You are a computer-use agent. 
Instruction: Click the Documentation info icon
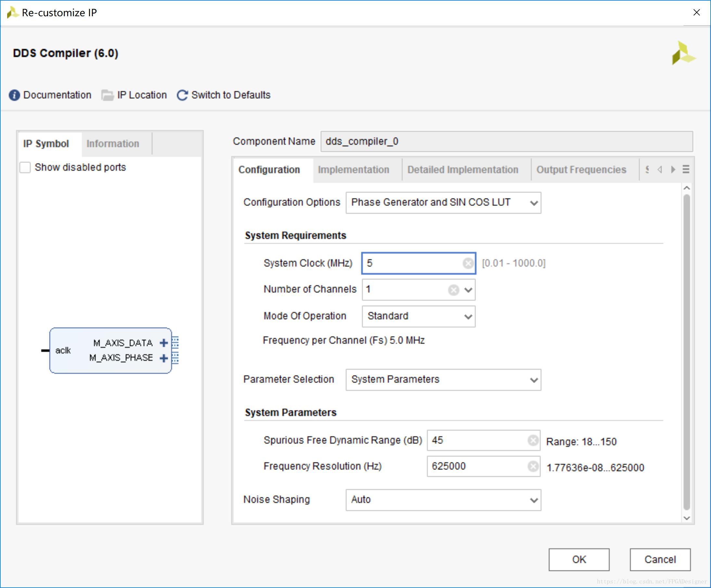[14, 95]
